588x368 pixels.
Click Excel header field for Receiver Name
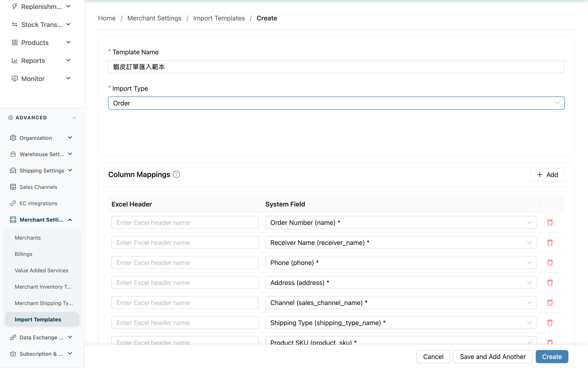pos(185,242)
